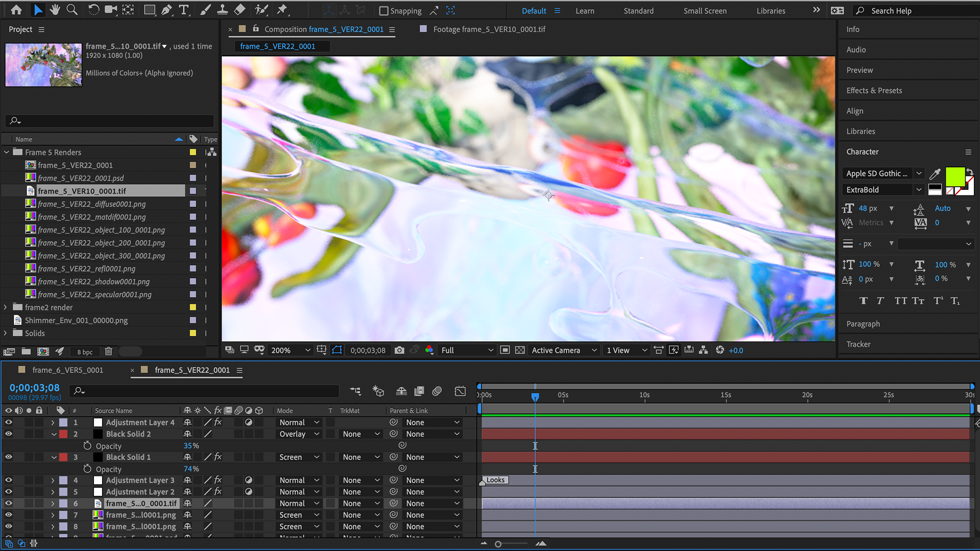Click the green fill color swatch

(x=954, y=177)
